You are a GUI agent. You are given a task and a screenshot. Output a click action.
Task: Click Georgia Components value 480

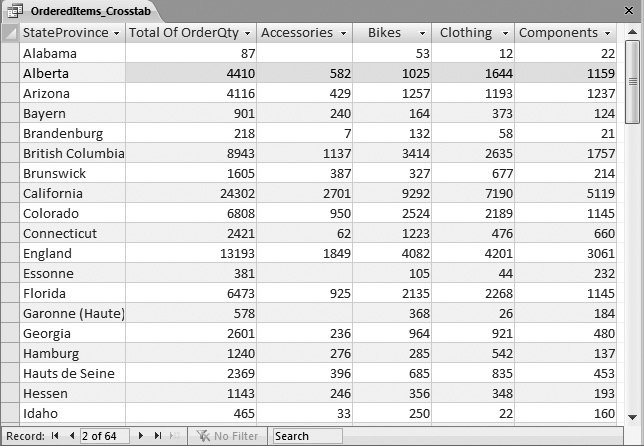point(566,333)
